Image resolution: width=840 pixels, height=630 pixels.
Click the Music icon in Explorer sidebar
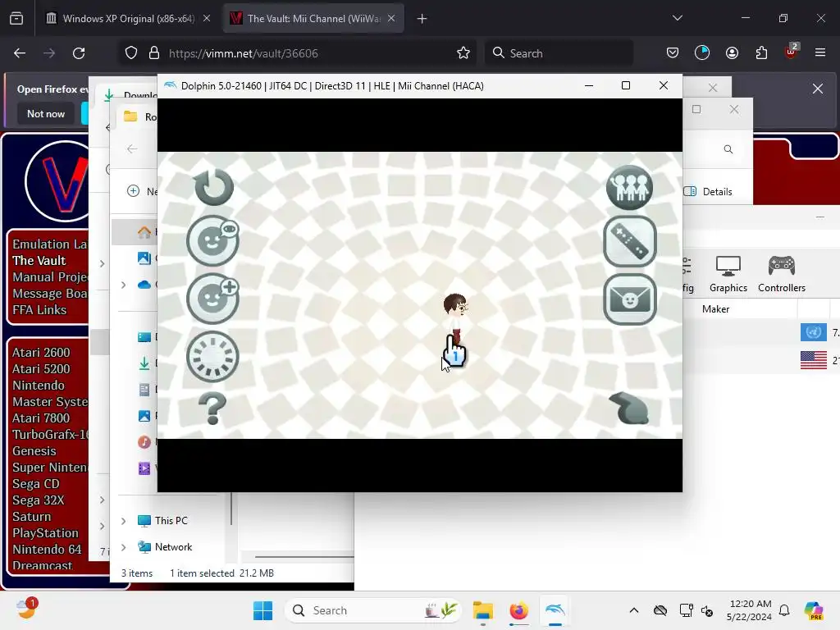[144, 442]
